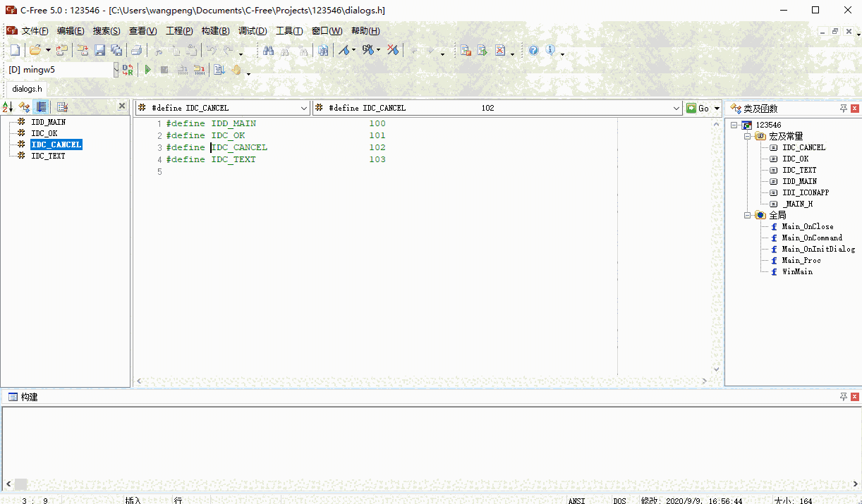Close the left symbol list panel
862x504 pixels.
coord(121,105)
